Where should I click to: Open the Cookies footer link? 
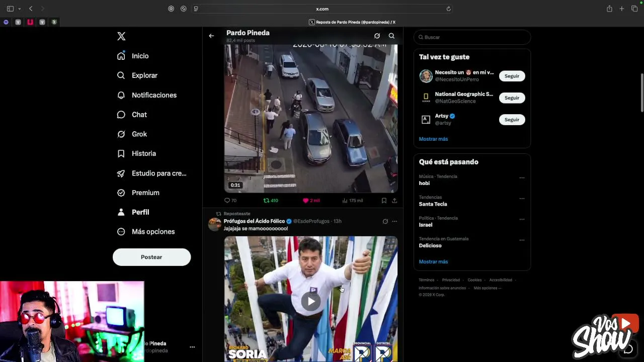click(x=474, y=280)
